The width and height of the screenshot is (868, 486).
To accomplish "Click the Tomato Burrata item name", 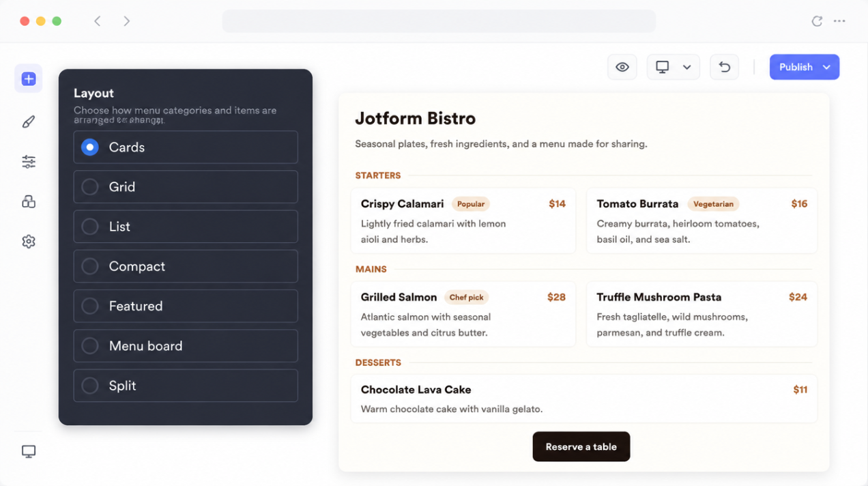I will pos(637,203).
